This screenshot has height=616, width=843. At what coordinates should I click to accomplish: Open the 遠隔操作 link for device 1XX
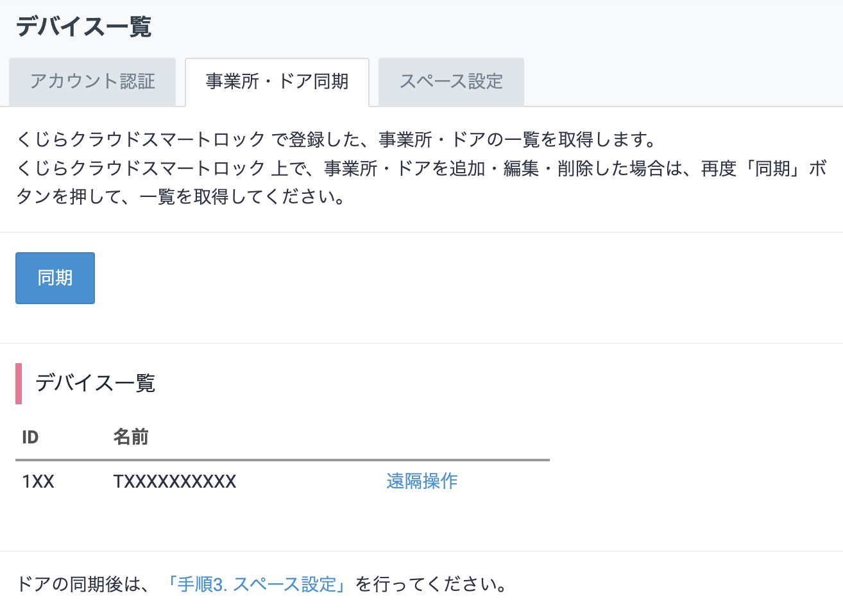tap(422, 481)
